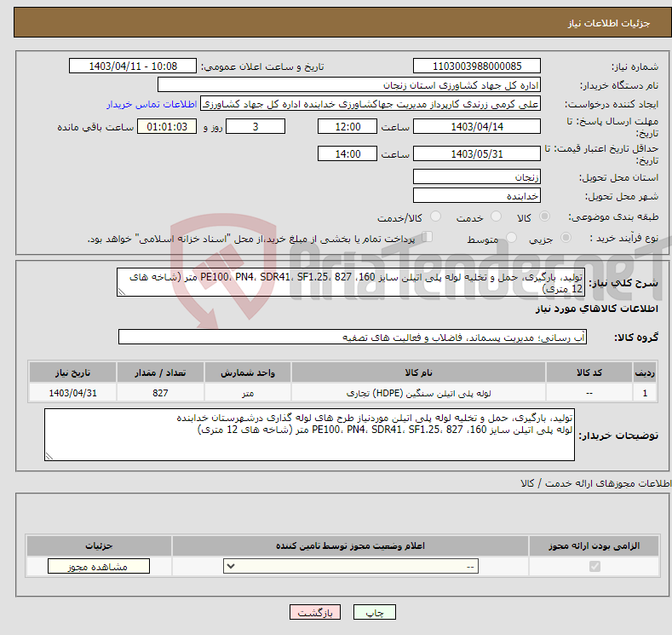Click the goods group field
The width and height of the screenshot is (672, 635).
click(353, 337)
